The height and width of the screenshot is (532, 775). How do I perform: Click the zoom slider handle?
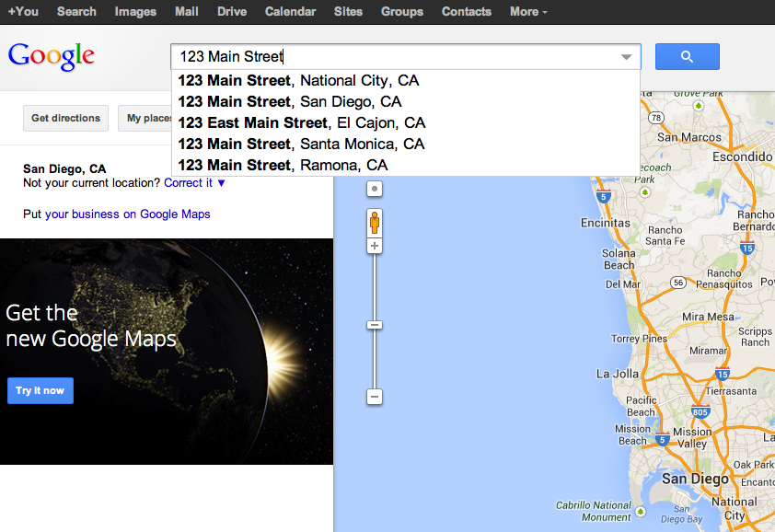click(375, 325)
